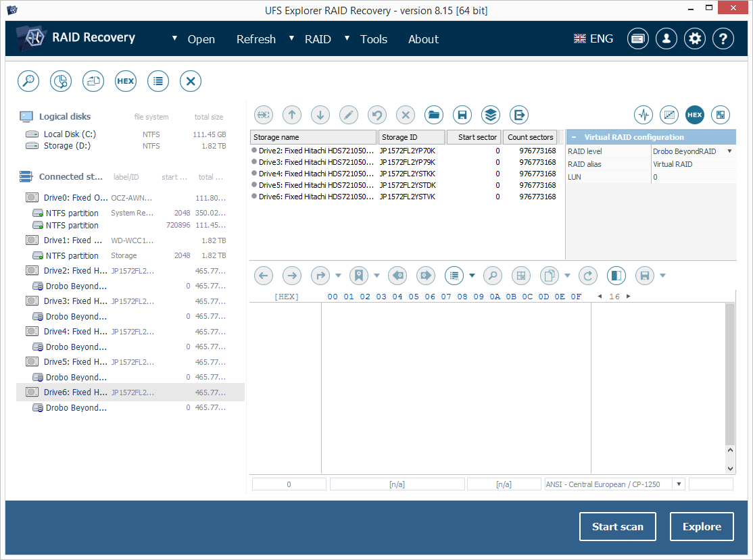Click the refresh icon in the hex viewer toolbar
The image size is (753, 560).
tap(588, 276)
